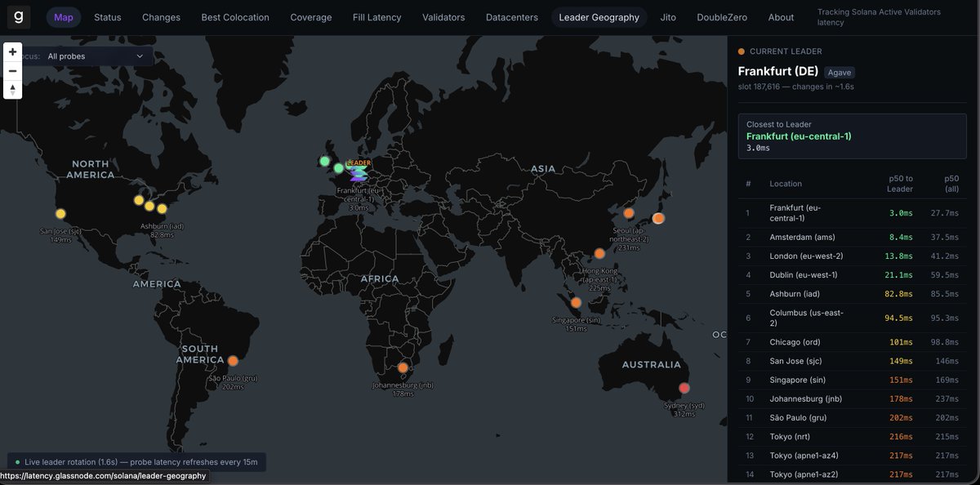This screenshot has height=485, width=980.
Task: Click the Closest to Leader card
Action: (x=852, y=136)
